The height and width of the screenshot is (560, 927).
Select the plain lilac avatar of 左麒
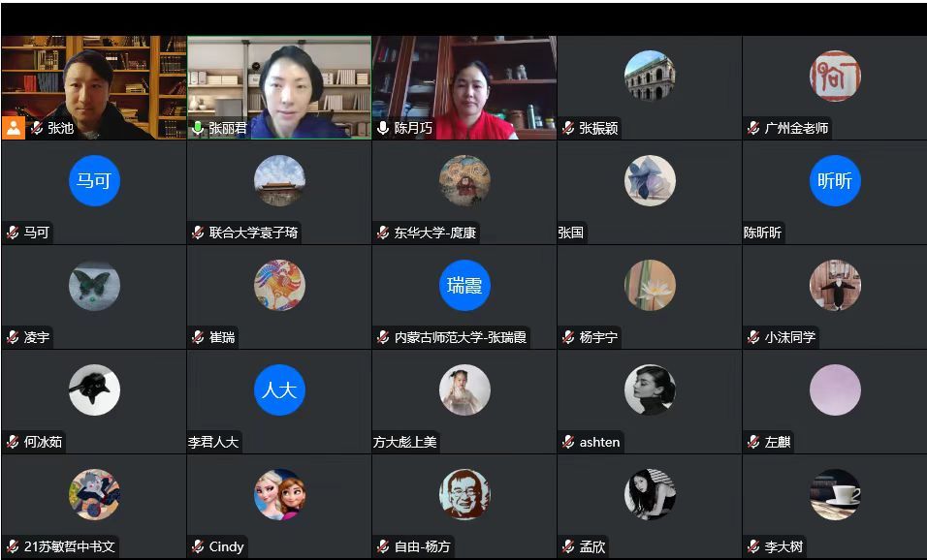click(835, 389)
